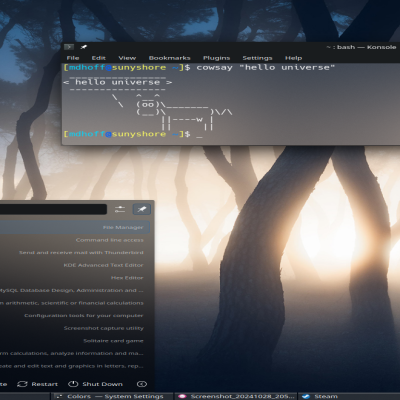400x400 pixels.
Task: Open the File menu in Konsole
Action: pyautogui.click(x=73, y=58)
